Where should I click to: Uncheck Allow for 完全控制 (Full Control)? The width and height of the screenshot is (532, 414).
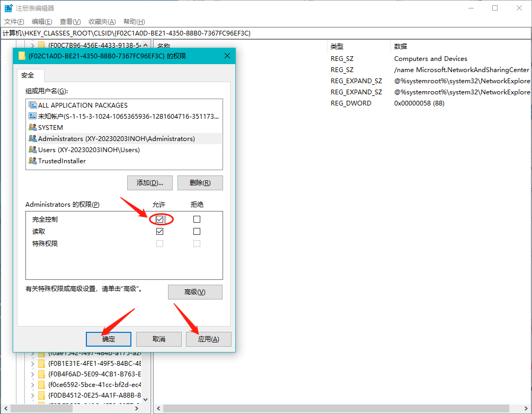point(160,219)
